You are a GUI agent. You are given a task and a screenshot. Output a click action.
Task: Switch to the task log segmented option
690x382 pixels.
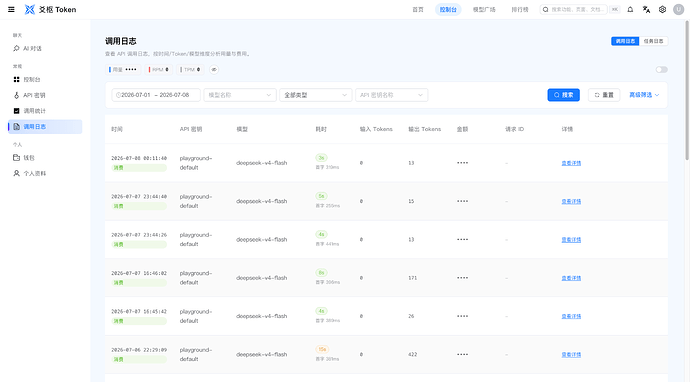tap(653, 41)
